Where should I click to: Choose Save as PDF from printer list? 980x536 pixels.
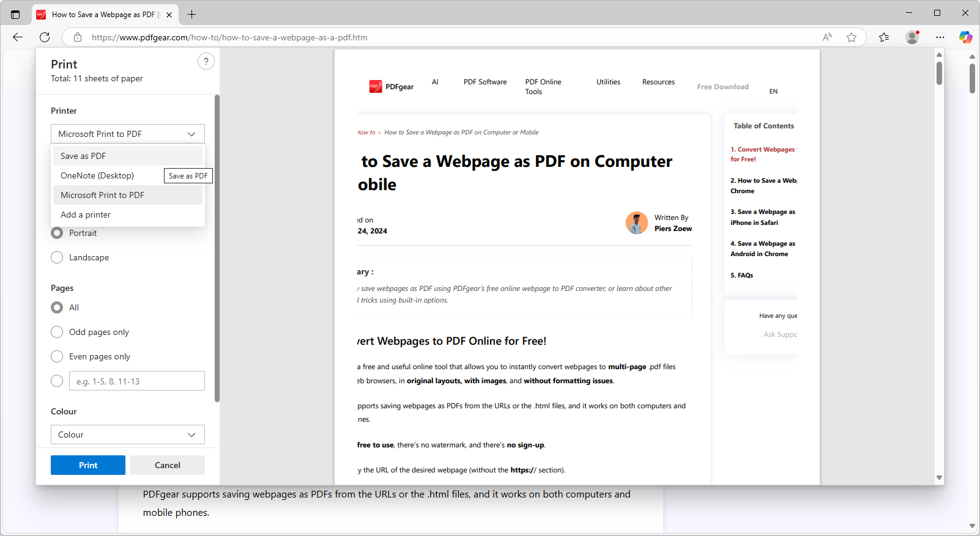(x=83, y=156)
